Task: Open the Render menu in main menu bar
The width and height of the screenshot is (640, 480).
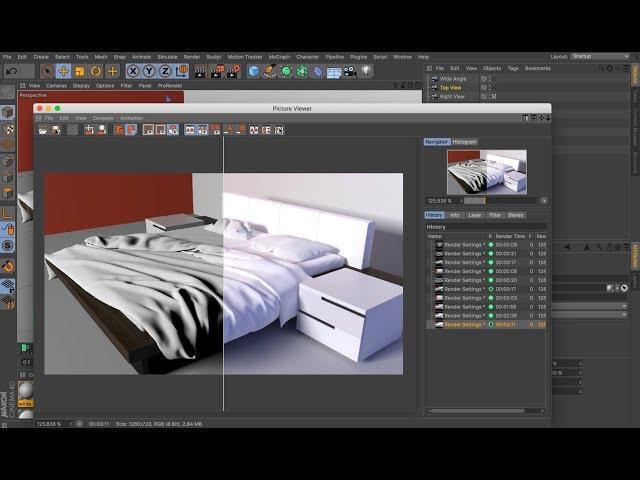Action: 192,57
